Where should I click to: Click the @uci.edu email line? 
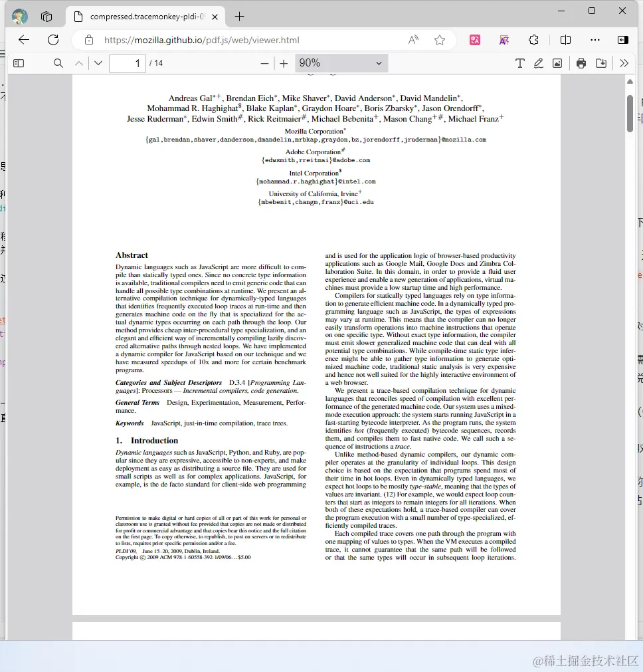(316, 202)
